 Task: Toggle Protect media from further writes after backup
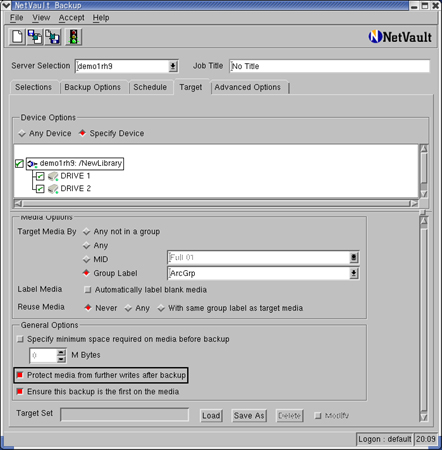pyautogui.click(x=20, y=375)
